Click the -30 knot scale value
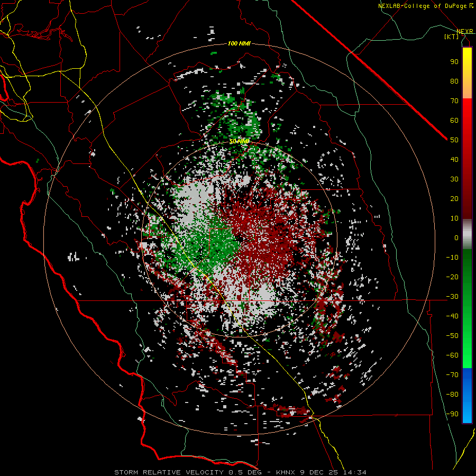476x476 pixels. [452, 297]
